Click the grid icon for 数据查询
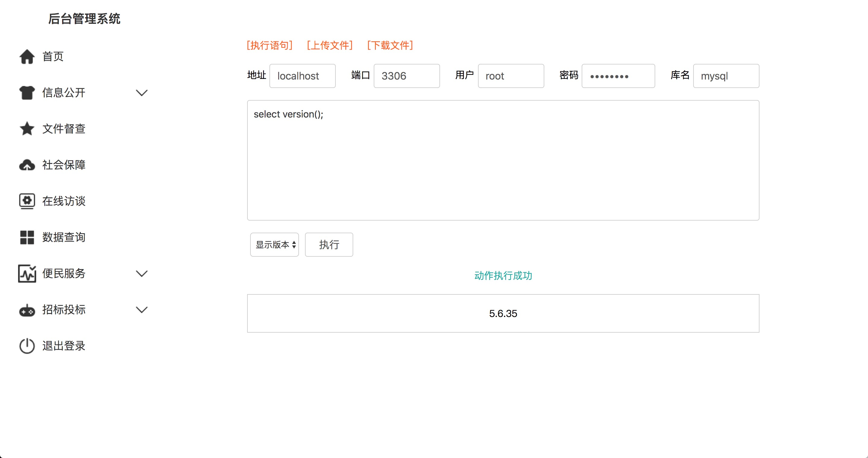This screenshot has width=868, height=458. coord(27,237)
